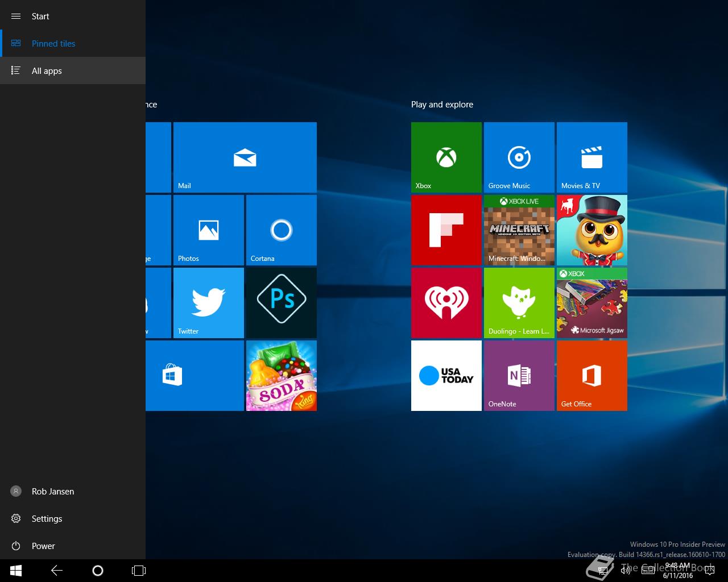
Task: Open the Photos tile
Action: (x=209, y=230)
